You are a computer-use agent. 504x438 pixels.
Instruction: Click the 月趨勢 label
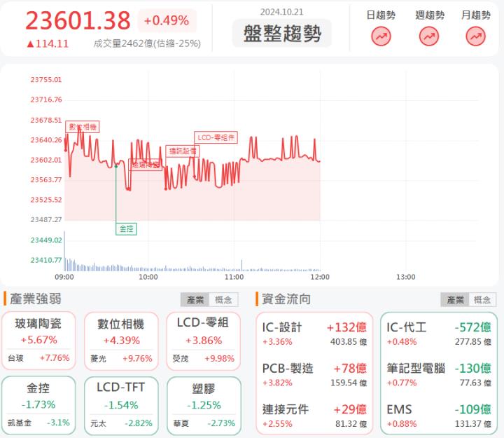[x=476, y=15]
